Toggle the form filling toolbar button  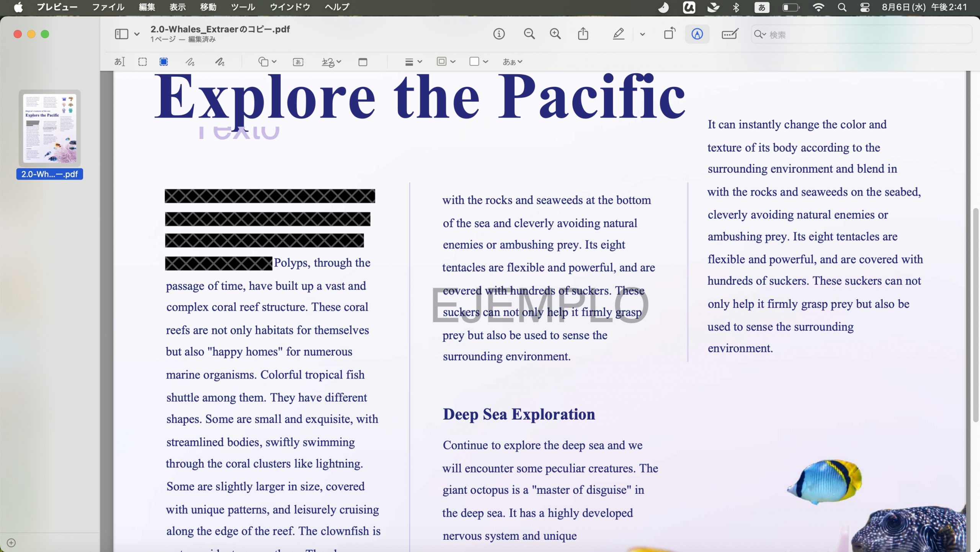[730, 34]
